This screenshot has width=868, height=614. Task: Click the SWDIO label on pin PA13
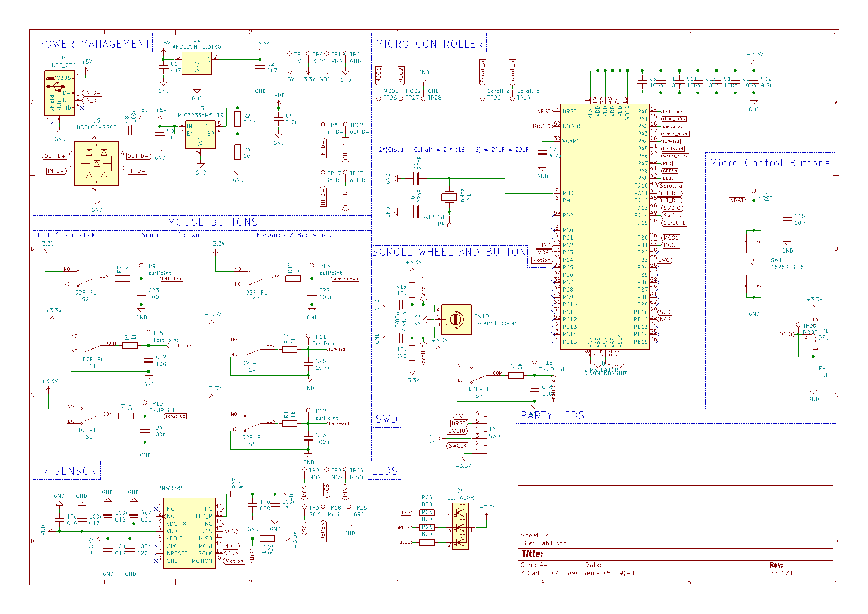(x=672, y=208)
